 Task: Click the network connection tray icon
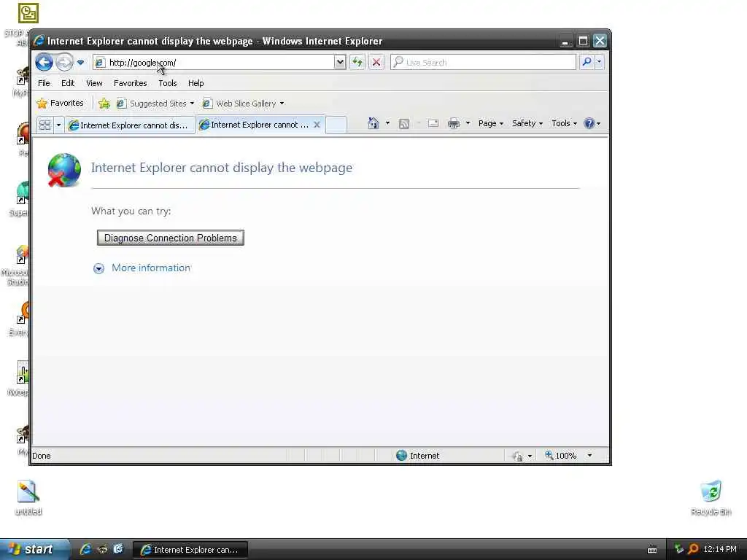(x=679, y=549)
